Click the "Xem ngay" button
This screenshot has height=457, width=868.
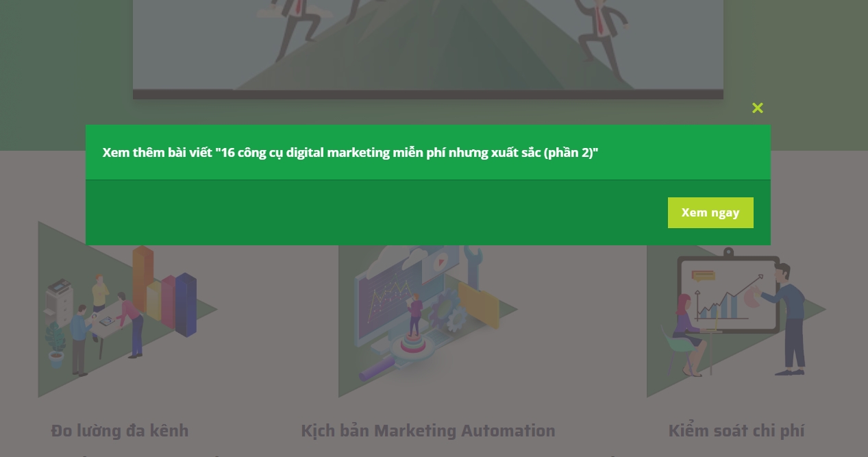pyautogui.click(x=710, y=212)
